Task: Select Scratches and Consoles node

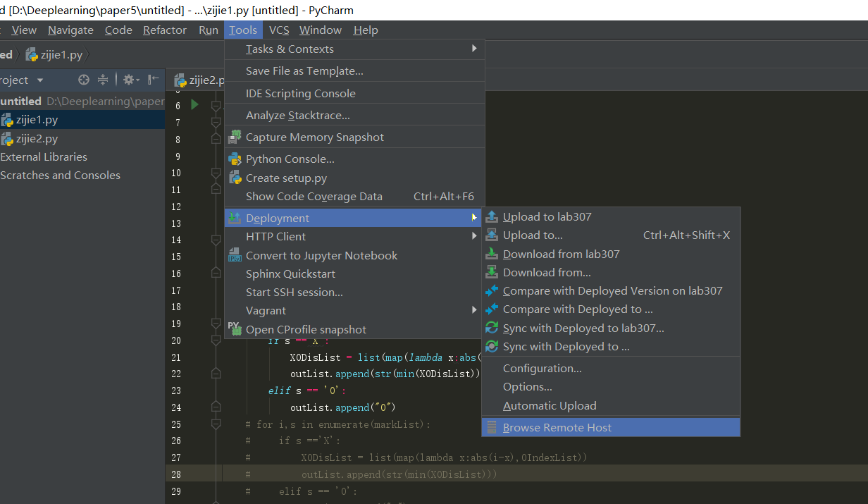Action: (60, 175)
